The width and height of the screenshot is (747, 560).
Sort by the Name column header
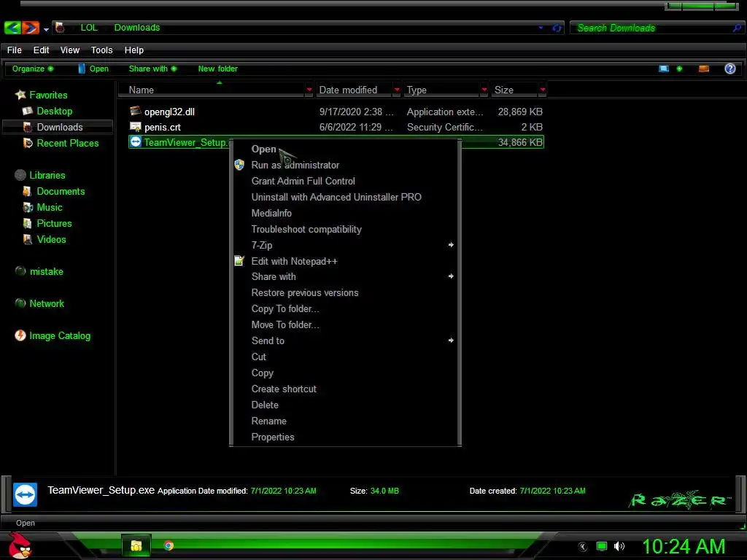(x=211, y=90)
